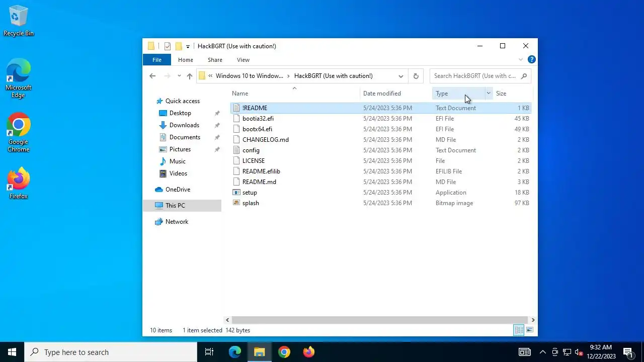
Task: Switch to the Home ribbon tab
Action: [x=186, y=60]
